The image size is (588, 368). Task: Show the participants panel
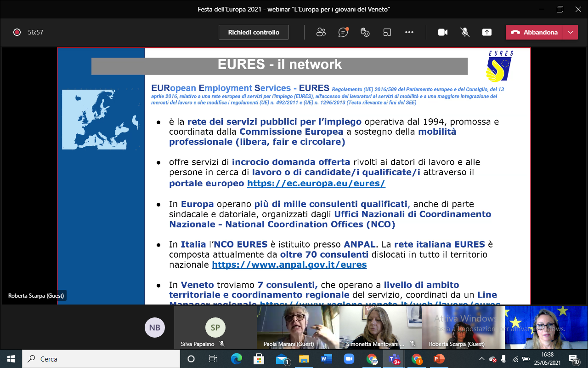point(321,32)
